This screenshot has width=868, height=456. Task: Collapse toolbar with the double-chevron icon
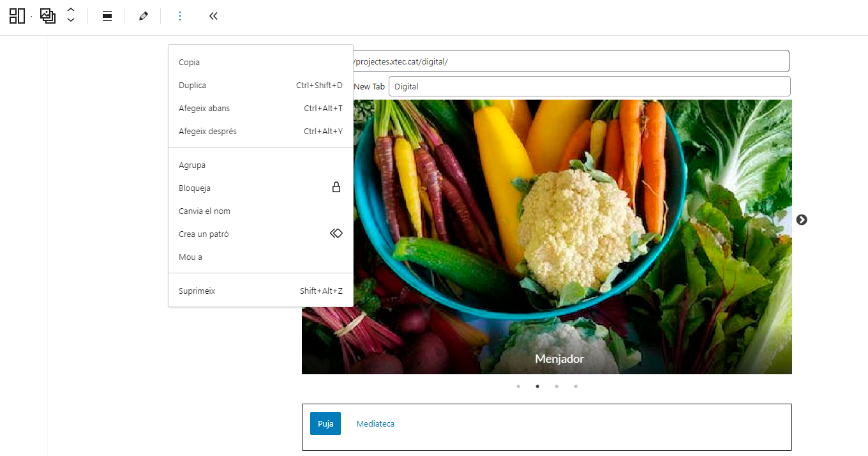[213, 16]
